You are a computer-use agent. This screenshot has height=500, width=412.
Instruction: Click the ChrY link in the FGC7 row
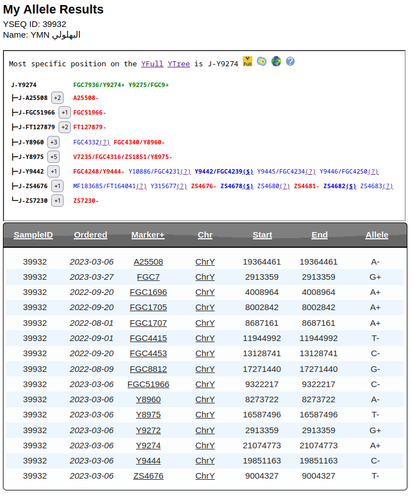(x=205, y=277)
